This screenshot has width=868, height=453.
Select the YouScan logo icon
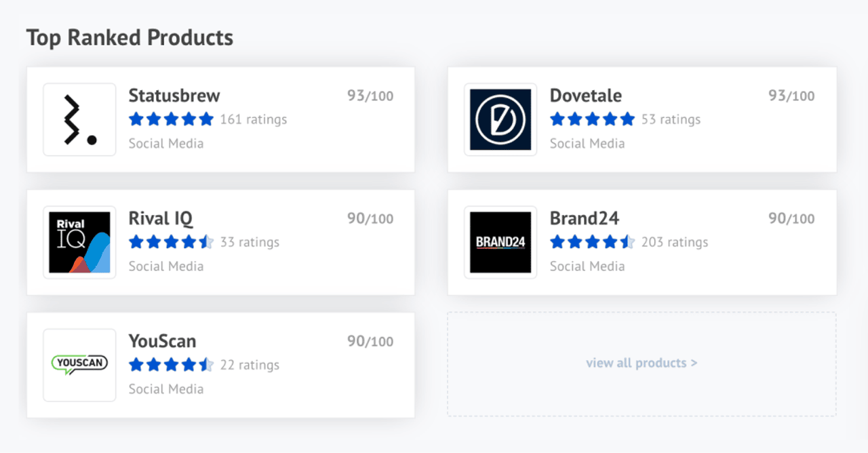tap(79, 365)
